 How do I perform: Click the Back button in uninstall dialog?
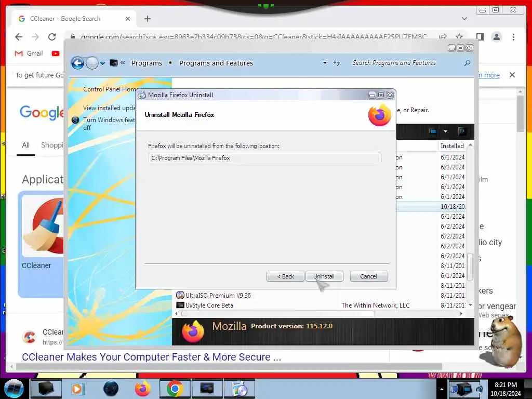click(285, 276)
